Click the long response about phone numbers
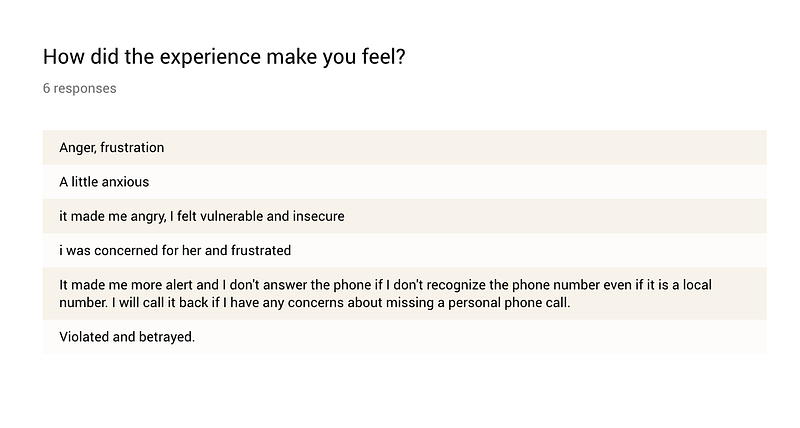Screen dimensions: 800x428 coord(404,293)
